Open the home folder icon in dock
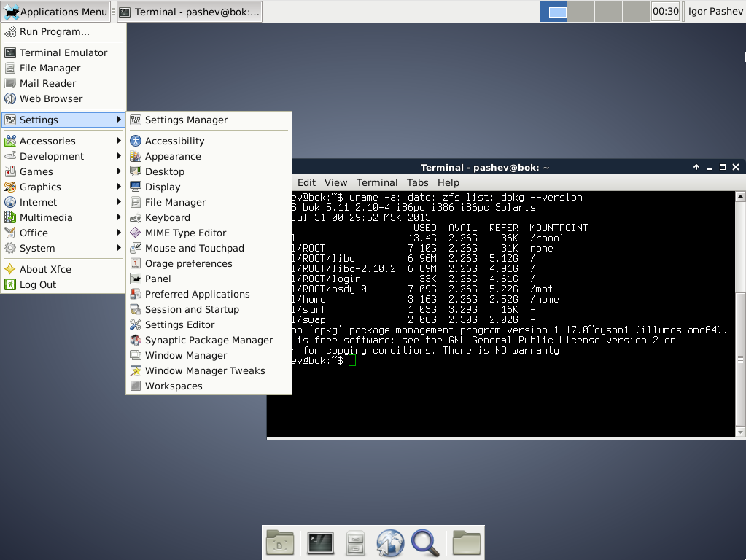 coord(466,543)
